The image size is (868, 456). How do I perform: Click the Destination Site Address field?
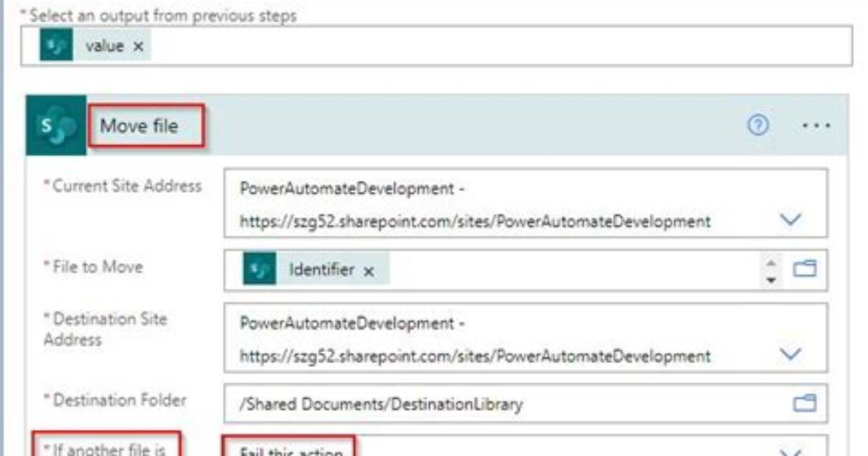(x=525, y=338)
